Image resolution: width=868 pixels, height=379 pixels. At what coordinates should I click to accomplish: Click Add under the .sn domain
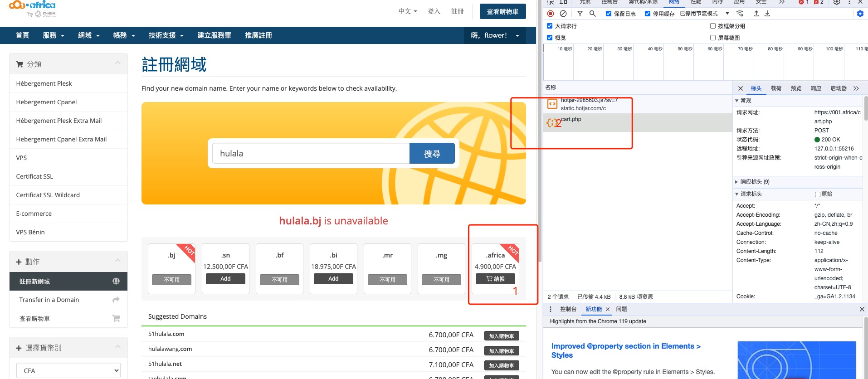tap(225, 279)
